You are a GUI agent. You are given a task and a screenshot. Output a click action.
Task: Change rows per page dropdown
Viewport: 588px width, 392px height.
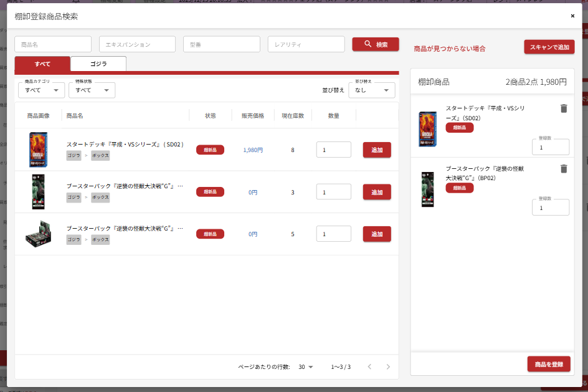pos(306,367)
